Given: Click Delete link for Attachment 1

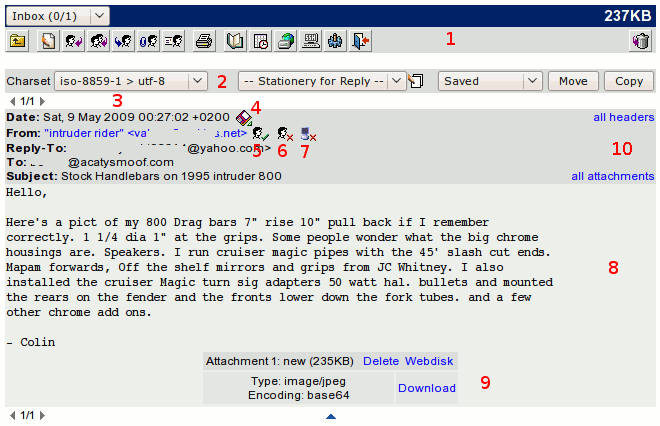Looking at the screenshot, I should (x=380, y=360).
